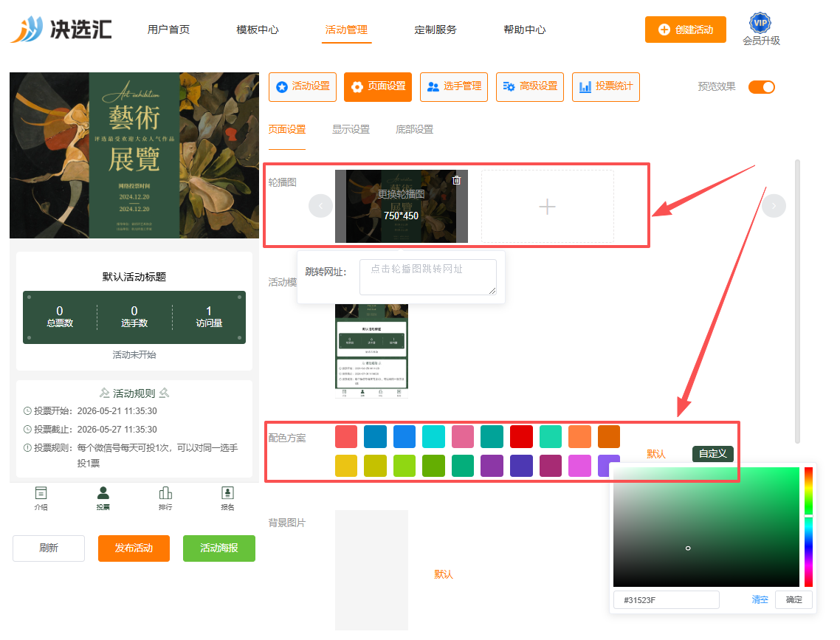Open 高级设置 section button

(531, 87)
